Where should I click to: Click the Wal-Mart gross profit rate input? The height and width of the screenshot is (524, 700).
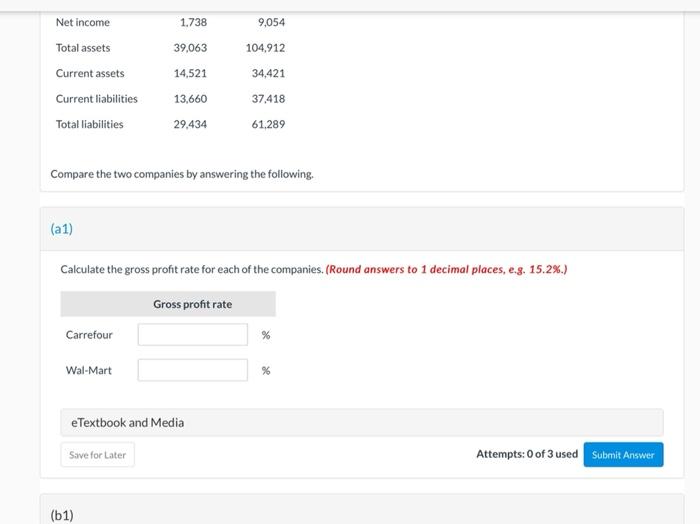[192, 371]
